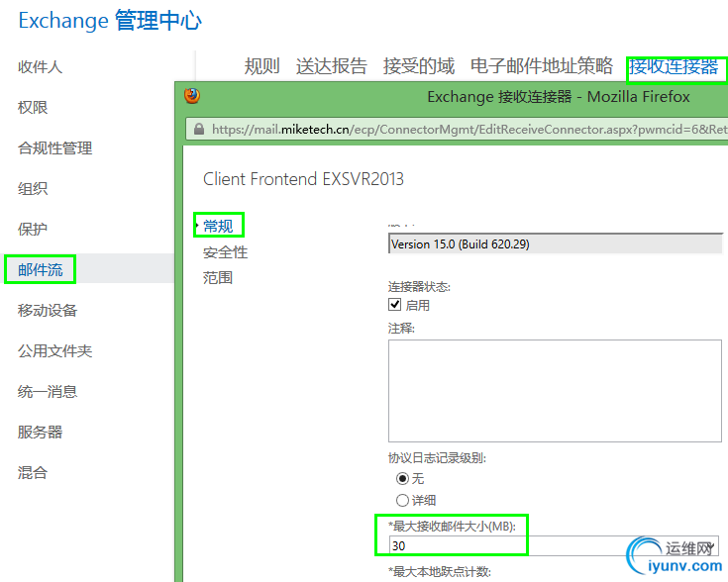Click the Client Frontend EXSVR2013 heading
This screenshot has width=728, height=582.
pos(304,179)
